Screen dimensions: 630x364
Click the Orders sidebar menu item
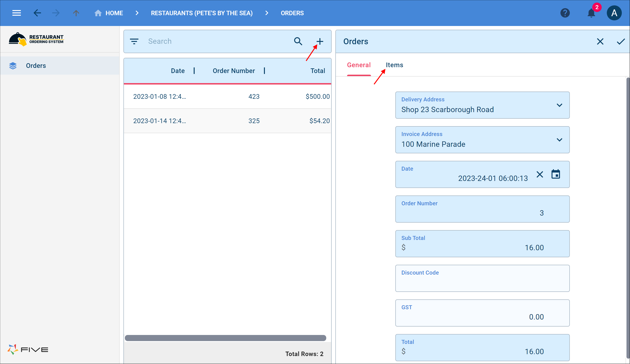coord(36,66)
